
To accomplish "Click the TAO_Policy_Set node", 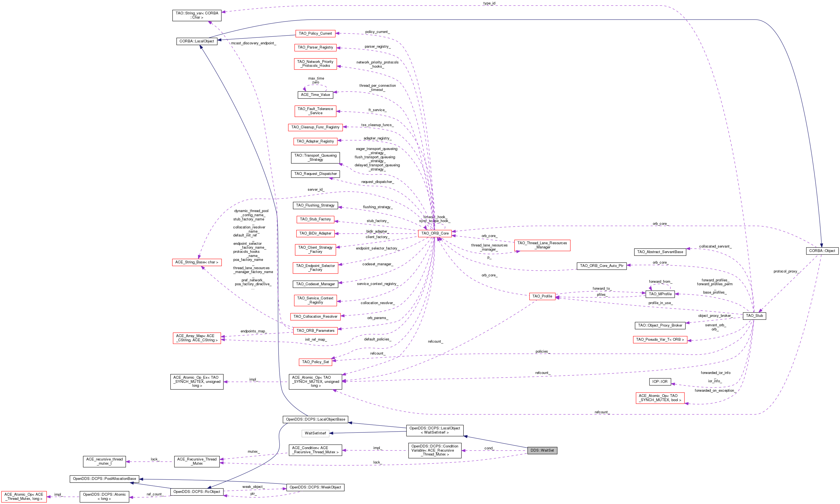I will point(315,362).
